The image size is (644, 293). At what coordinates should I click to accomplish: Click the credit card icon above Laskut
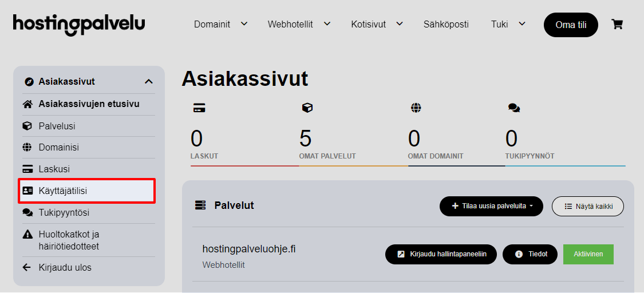coord(199,108)
